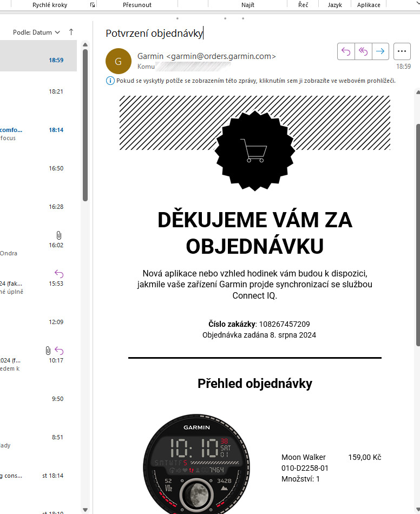Click the Reply All double-arrow button
This screenshot has height=514, width=420.
coord(363,51)
